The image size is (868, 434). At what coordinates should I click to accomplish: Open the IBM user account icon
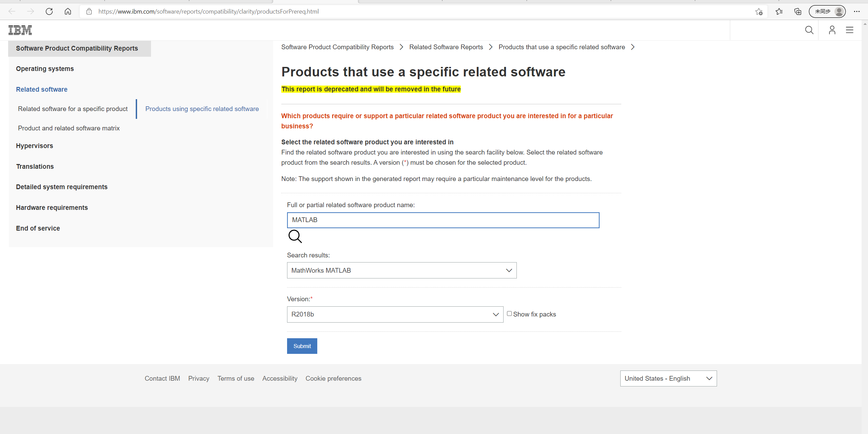click(832, 30)
